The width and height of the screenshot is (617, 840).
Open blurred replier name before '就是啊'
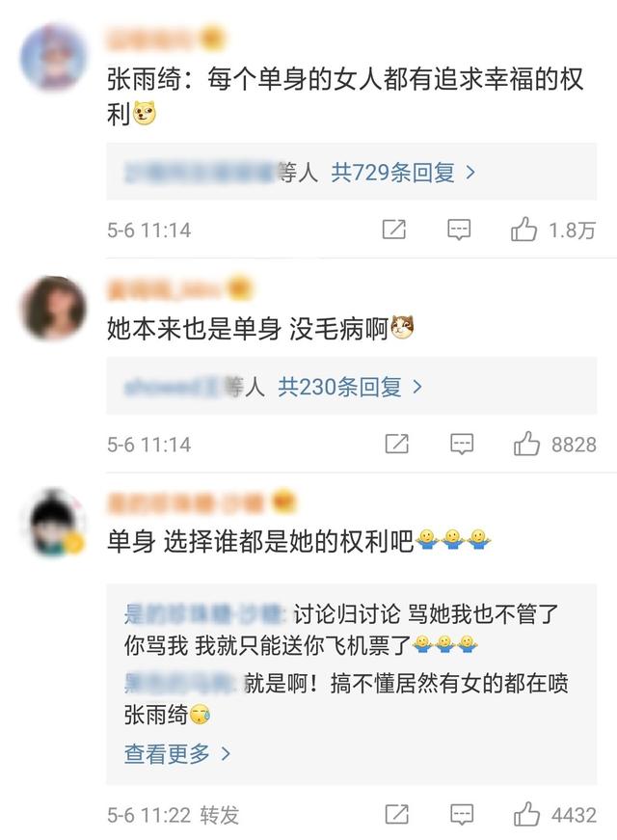[182, 684]
